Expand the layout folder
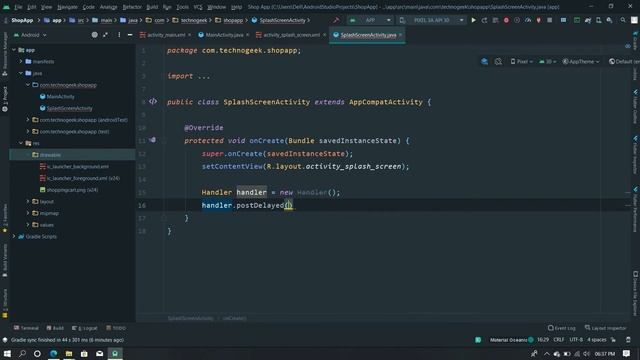The image size is (640, 360). [x=28, y=201]
